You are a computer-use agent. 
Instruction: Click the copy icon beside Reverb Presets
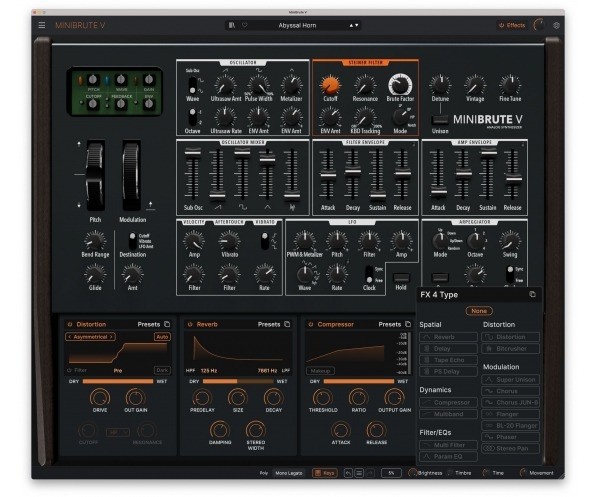tap(287, 324)
